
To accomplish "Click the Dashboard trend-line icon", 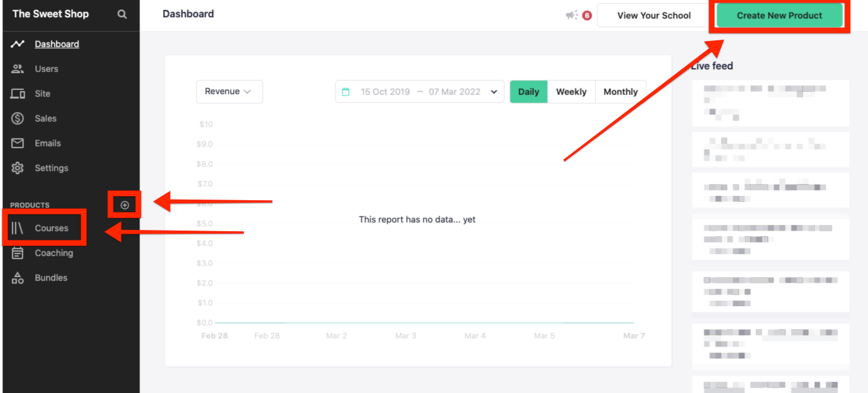I will pos(17,44).
